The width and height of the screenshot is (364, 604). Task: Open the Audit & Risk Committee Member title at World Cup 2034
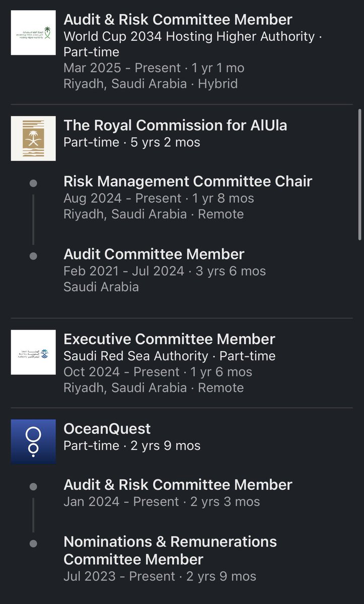(178, 20)
